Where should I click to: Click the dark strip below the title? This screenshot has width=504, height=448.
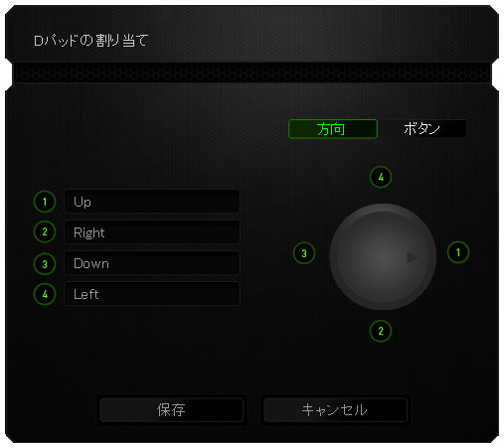click(x=252, y=73)
